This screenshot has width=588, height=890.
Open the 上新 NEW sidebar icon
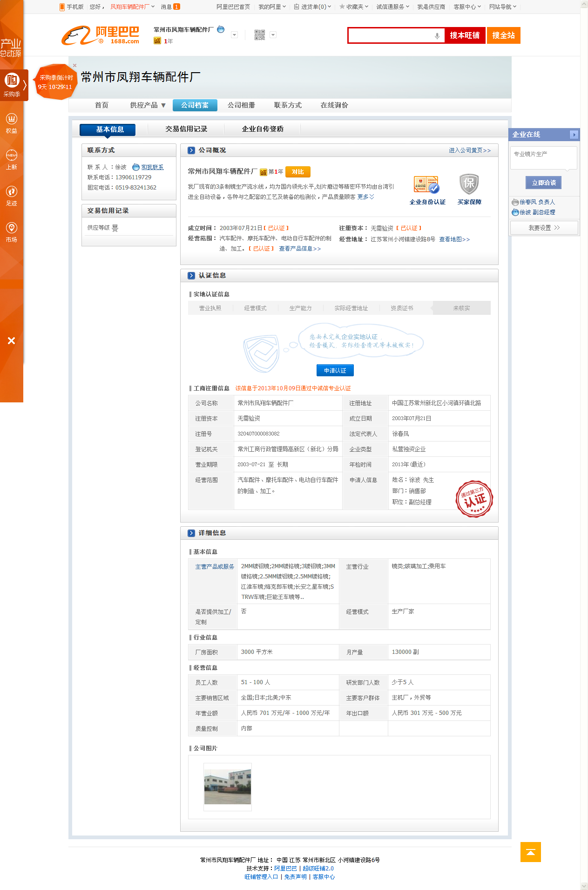(x=12, y=160)
